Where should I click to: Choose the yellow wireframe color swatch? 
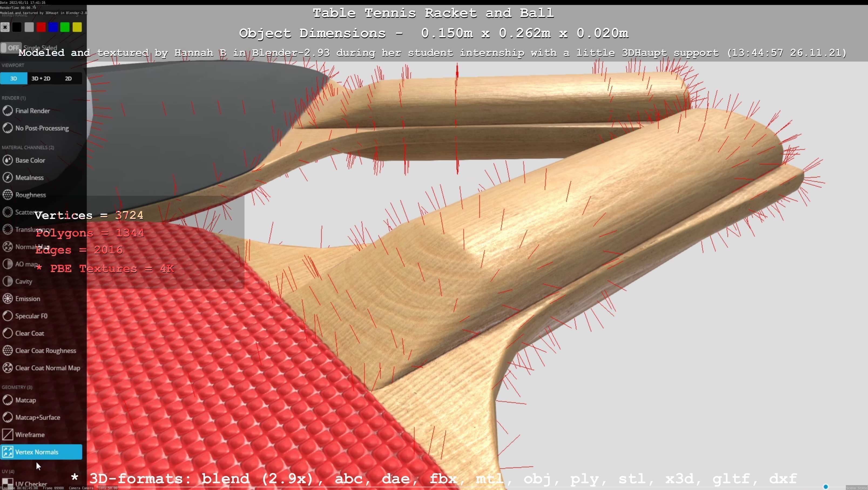77,27
